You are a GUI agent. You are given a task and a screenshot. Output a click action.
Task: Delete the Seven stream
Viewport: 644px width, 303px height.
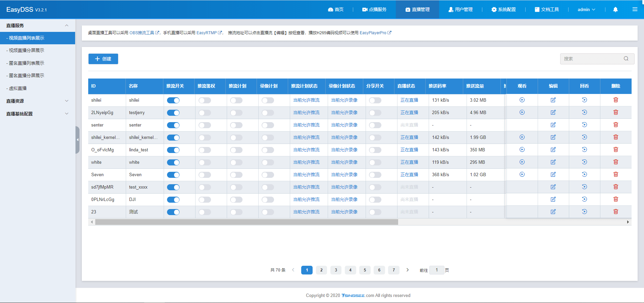[615, 174]
